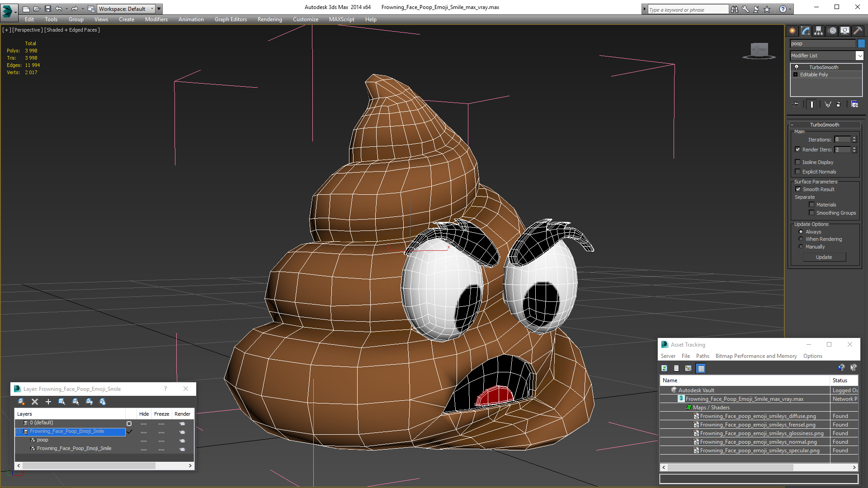The width and height of the screenshot is (868, 488).
Task: Enable Explicit Normals checkbox
Action: [797, 172]
